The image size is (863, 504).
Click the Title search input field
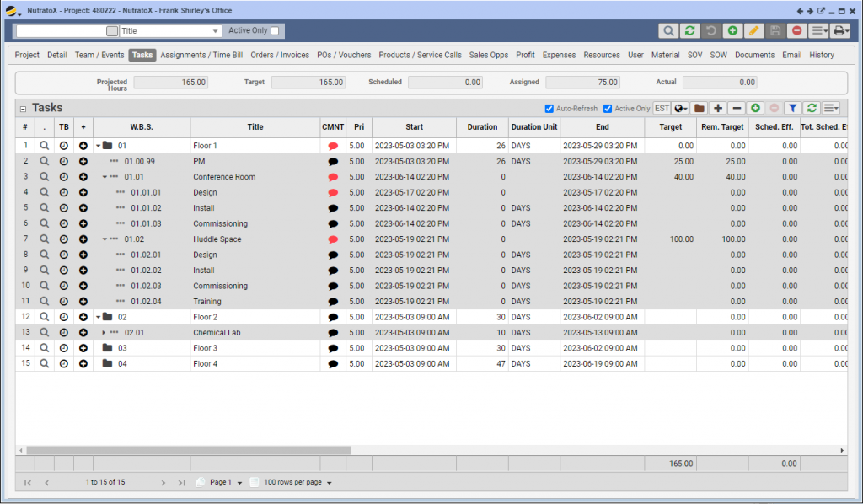[61, 30]
